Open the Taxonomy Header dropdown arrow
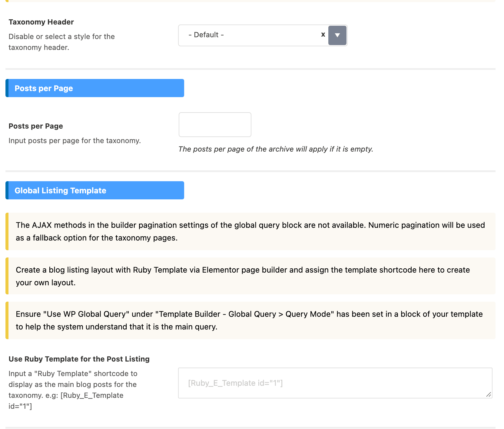This screenshot has height=429, width=504. pos(337,35)
